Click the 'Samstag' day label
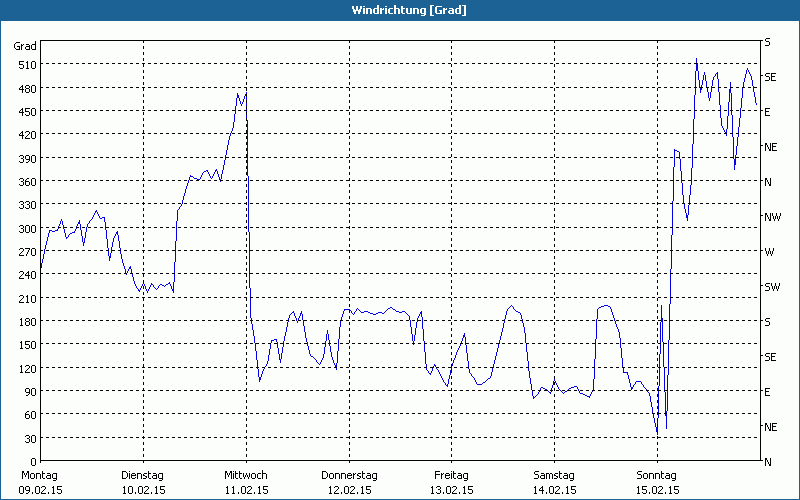The height and width of the screenshot is (500, 800). click(x=554, y=476)
